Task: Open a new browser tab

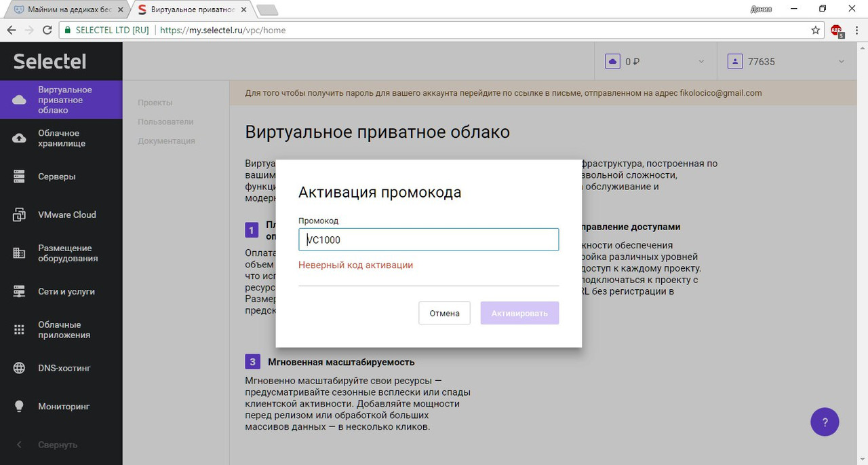Action: [x=268, y=10]
